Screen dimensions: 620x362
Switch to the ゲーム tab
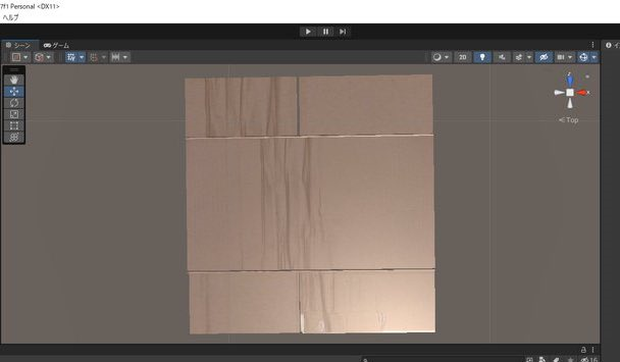click(56, 45)
